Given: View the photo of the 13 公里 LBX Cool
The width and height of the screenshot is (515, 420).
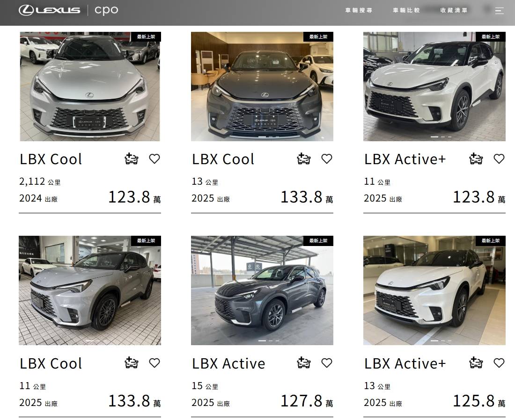Looking at the screenshot, I should click(x=262, y=87).
